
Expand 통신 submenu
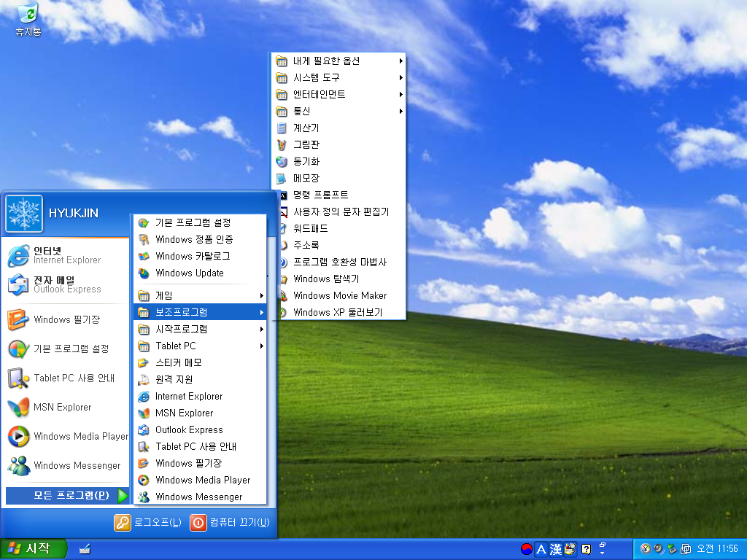[338, 112]
